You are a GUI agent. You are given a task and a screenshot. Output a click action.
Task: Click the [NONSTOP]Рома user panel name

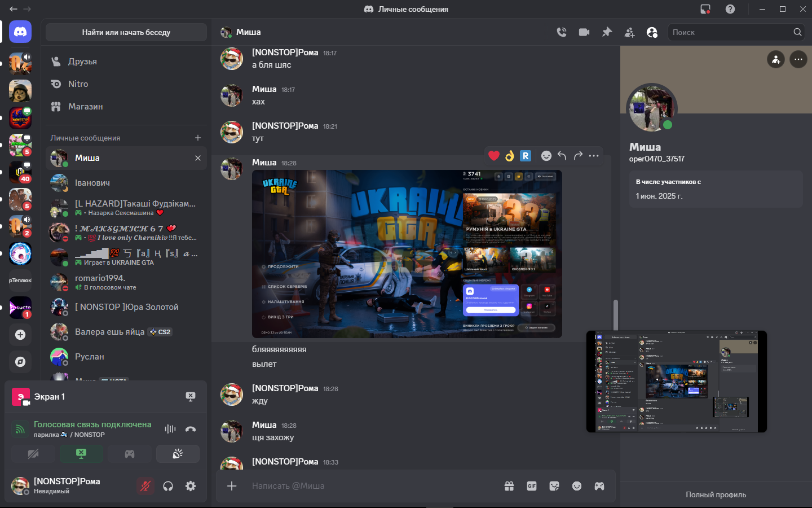[67, 481]
